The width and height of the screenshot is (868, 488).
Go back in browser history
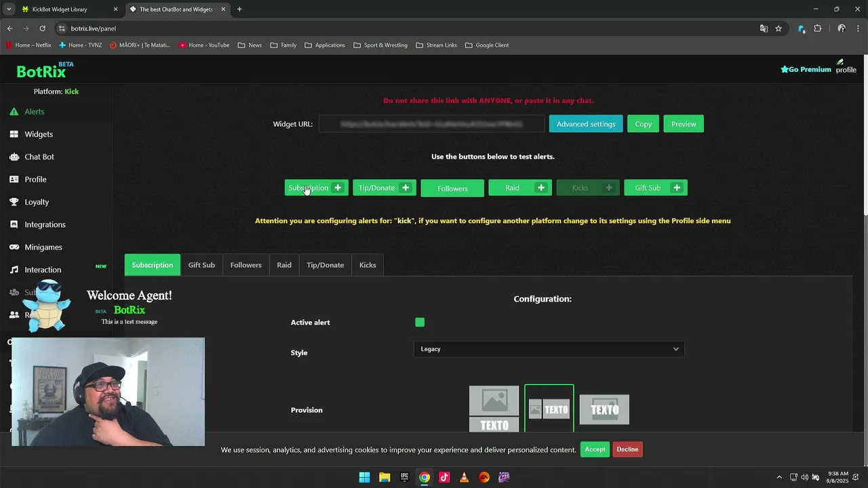coord(9,28)
